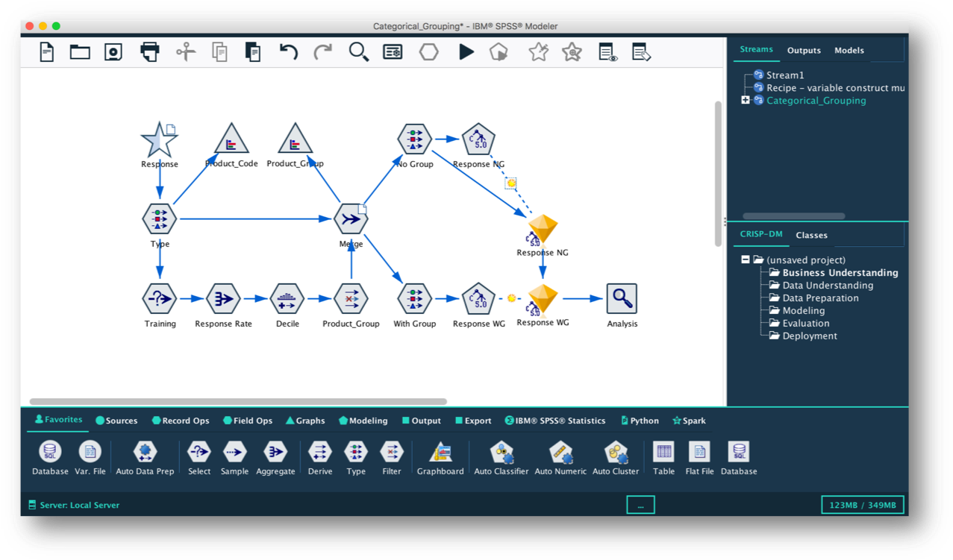Undo the last action
953x560 pixels.
click(288, 51)
